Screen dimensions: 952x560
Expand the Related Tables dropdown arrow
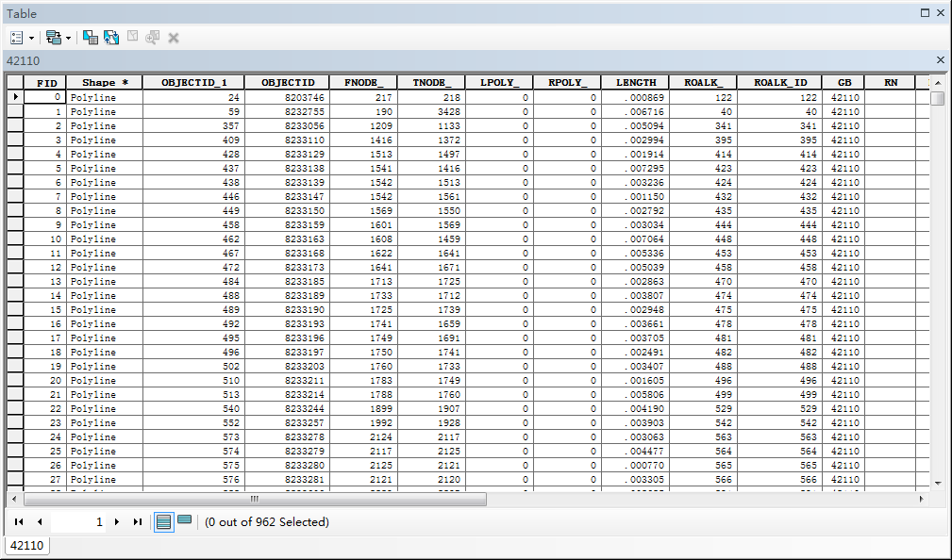[68, 38]
